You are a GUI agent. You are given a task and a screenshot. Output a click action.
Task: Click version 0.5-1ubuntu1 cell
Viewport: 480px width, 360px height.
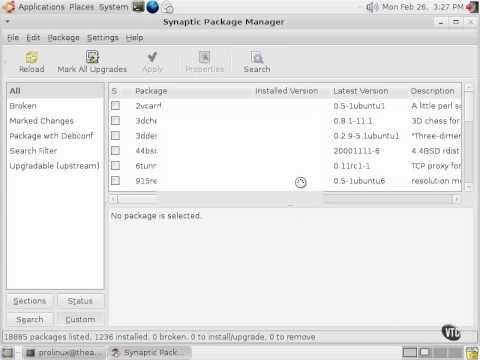[x=359, y=106]
